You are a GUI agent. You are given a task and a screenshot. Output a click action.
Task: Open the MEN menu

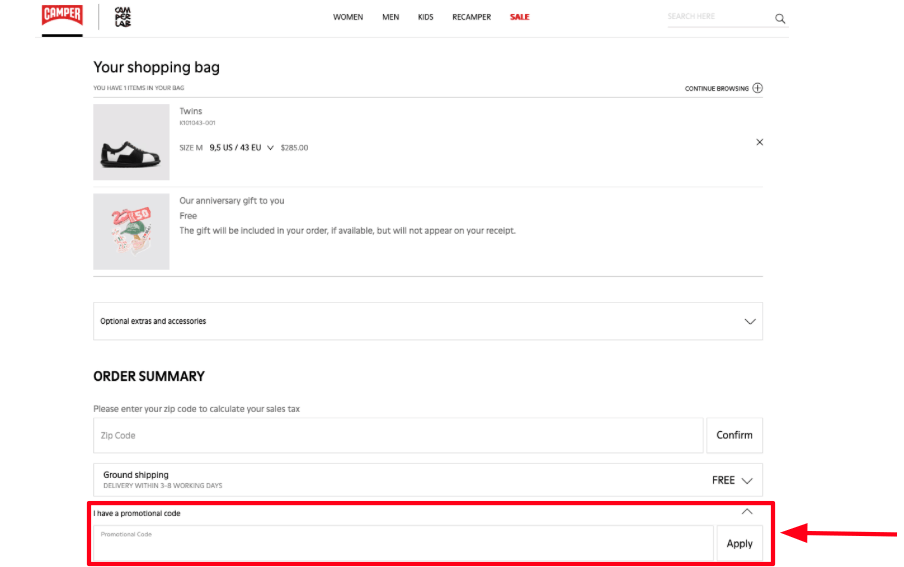click(390, 17)
